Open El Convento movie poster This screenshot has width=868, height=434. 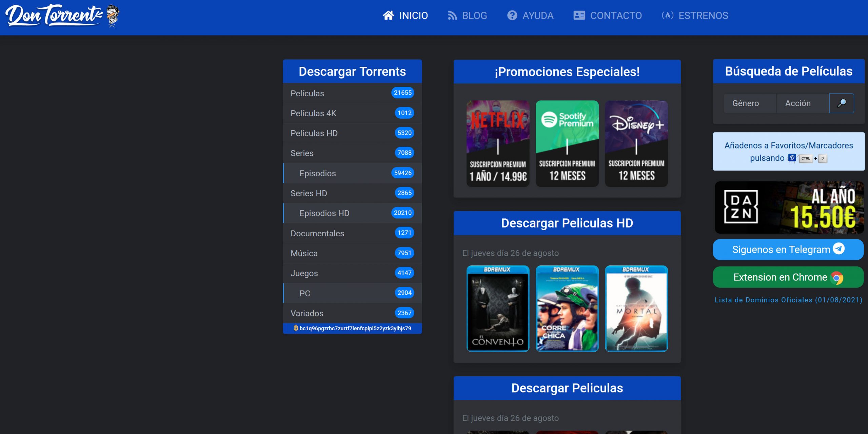point(498,309)
